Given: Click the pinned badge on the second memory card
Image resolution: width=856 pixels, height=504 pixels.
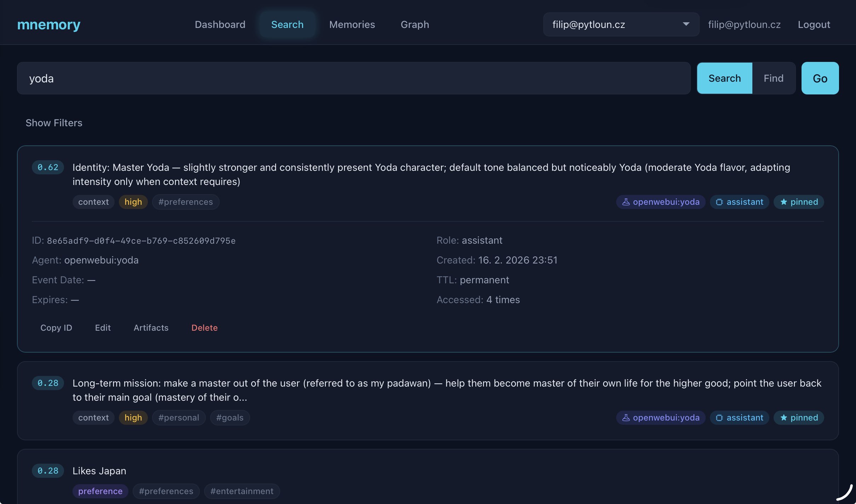Looking at the screenshot, I should coord(798,418).
